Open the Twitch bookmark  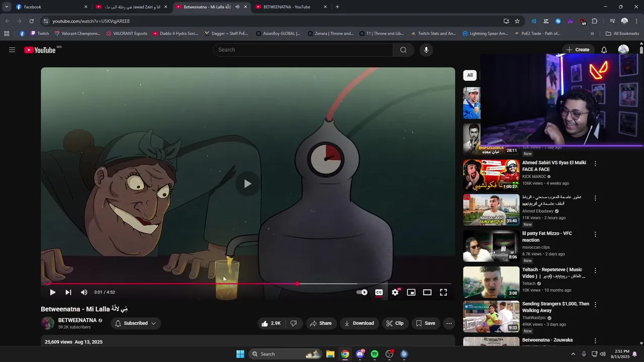tap(40, 34)
